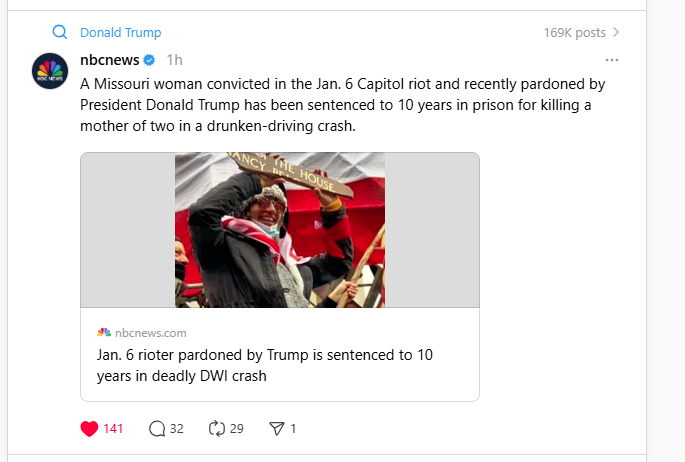Image resolution: width=685 pixels, height=462 pixels.
Task: Reply using the comment bubble icon
Action: 157,429
